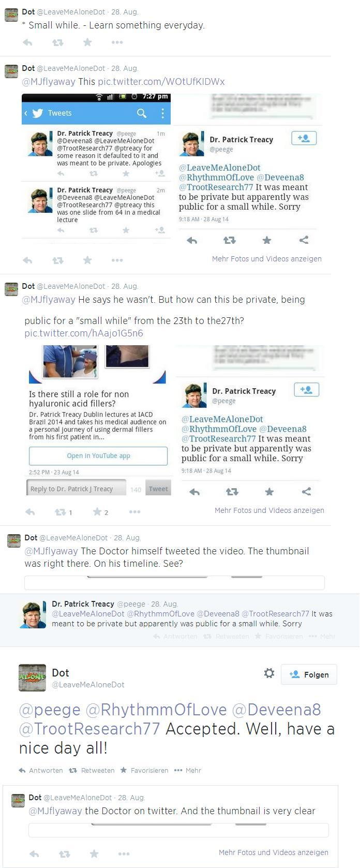360x868 pixels.
Task: Click the "Open in YouTube app" button
Action: [98, 456]
